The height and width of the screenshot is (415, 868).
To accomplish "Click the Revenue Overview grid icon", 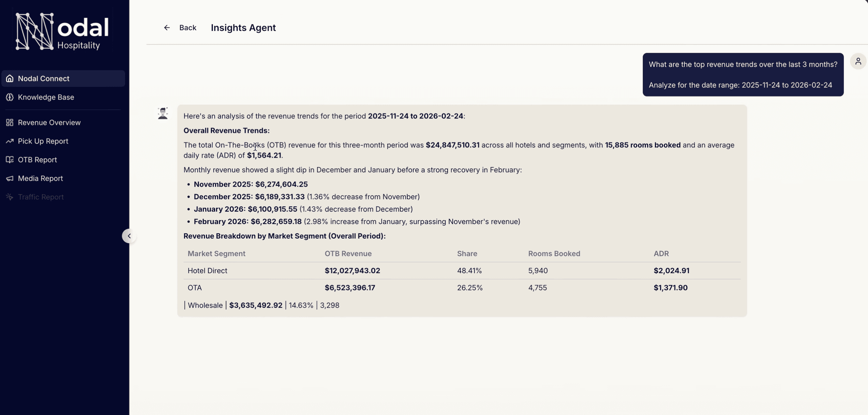I will click(10, 122).
